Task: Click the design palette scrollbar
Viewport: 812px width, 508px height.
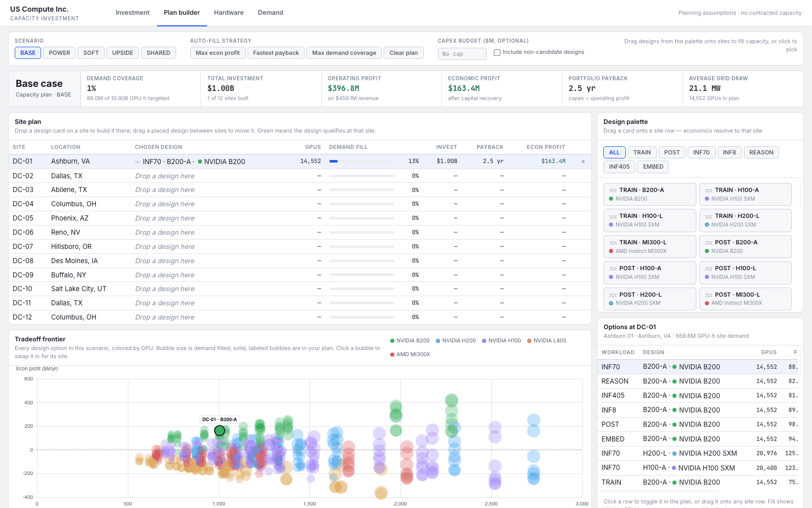Action: tap(801, 194)
